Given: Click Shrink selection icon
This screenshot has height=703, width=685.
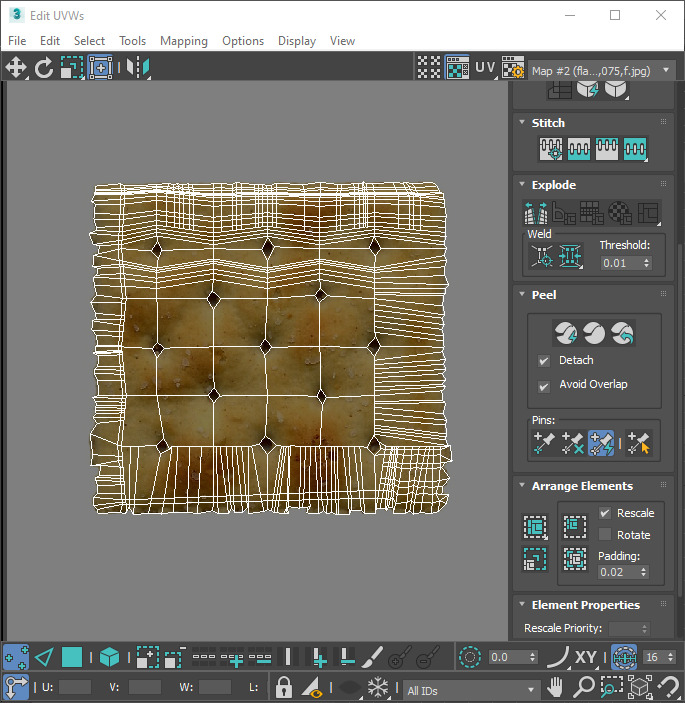Looking at the screenshot, I should point(175,657).
